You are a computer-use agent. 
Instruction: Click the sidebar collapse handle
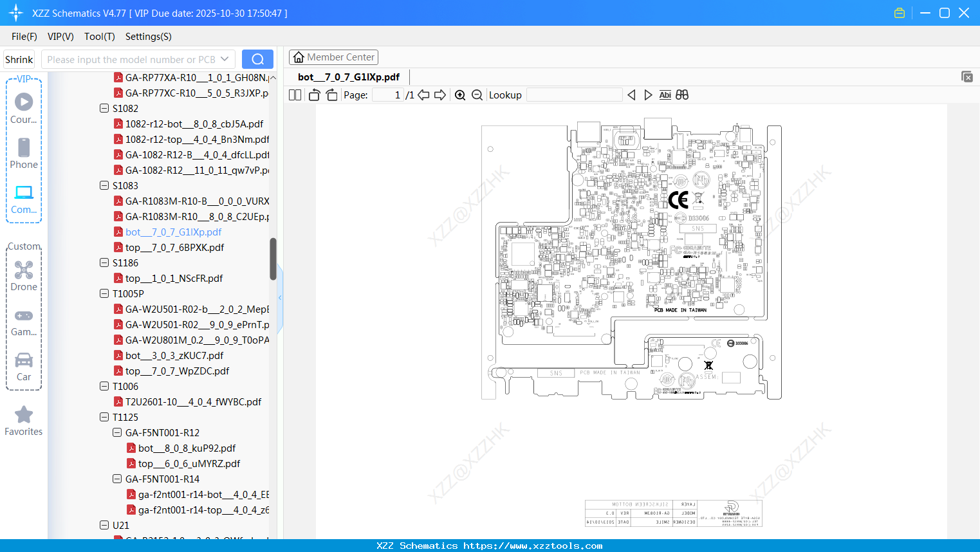280,297
